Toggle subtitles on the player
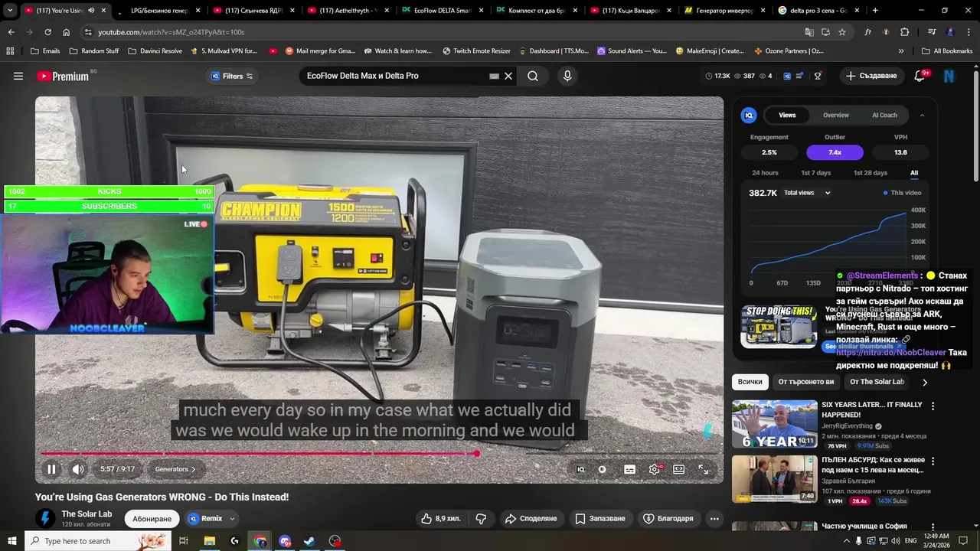 coord(629,469)
